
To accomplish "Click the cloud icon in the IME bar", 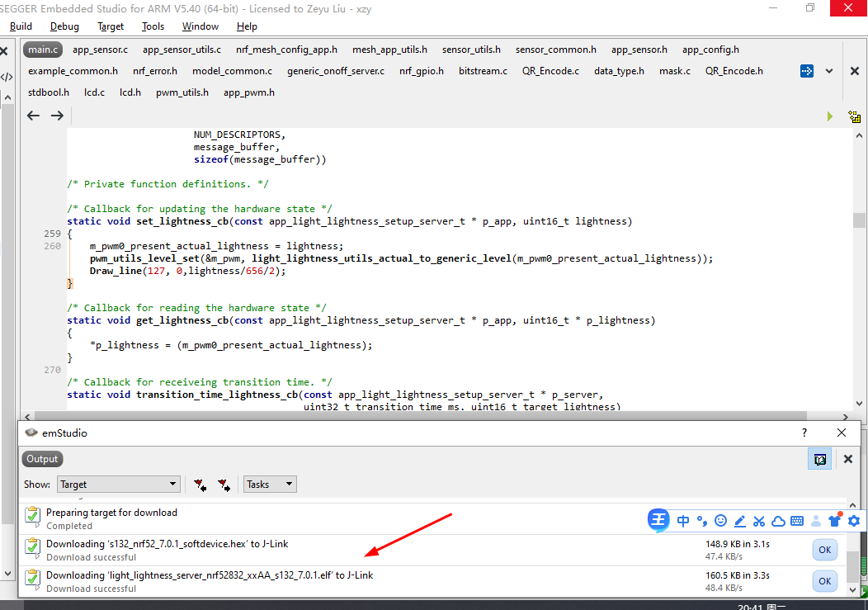I will [x=778, y=521].
